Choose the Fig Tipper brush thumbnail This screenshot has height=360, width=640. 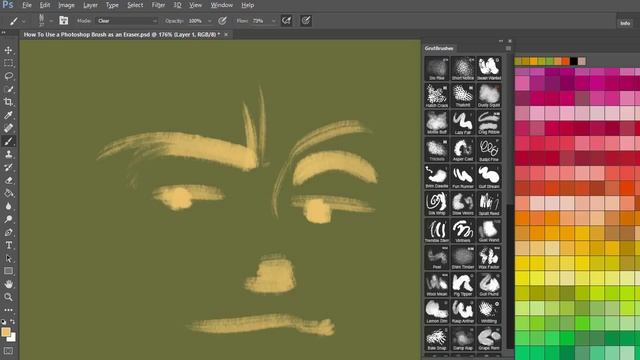pos(463,284)
